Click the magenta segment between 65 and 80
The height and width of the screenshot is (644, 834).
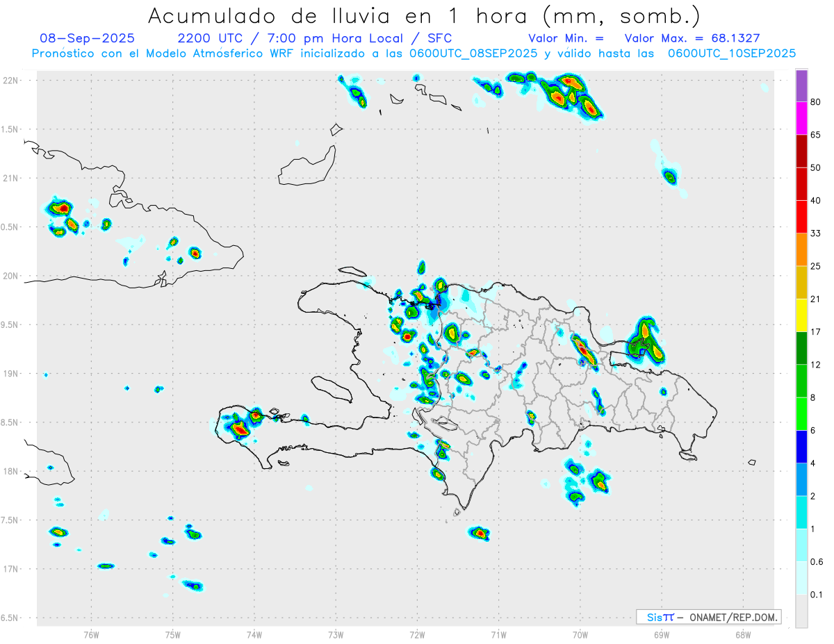click(801, 118)
